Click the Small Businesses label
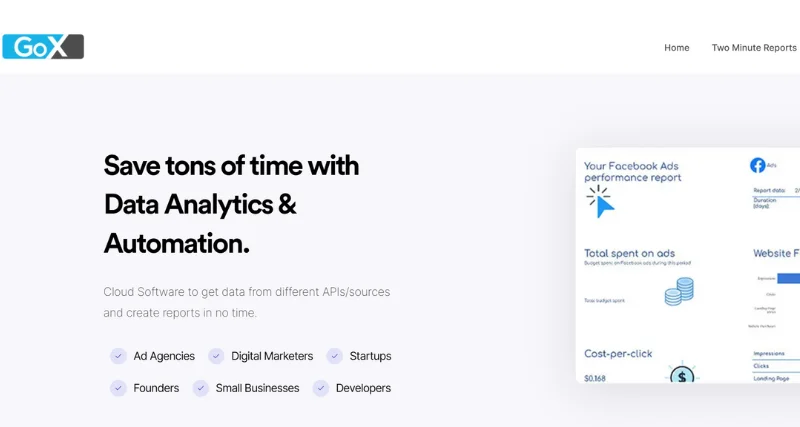800x427 pixels. (257, 388)
